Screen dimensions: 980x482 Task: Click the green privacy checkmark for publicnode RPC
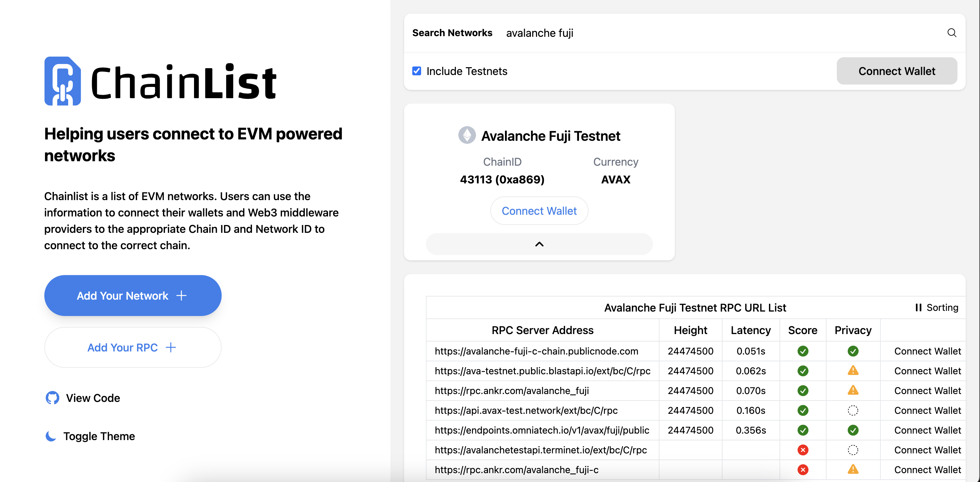tap(852, 351)
